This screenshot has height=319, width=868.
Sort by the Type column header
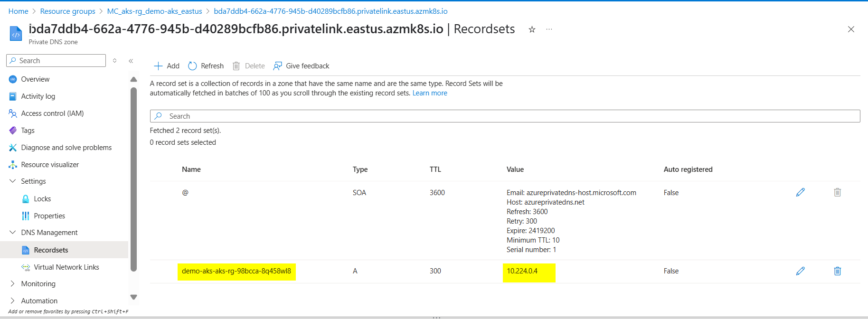tap(360, 169)
